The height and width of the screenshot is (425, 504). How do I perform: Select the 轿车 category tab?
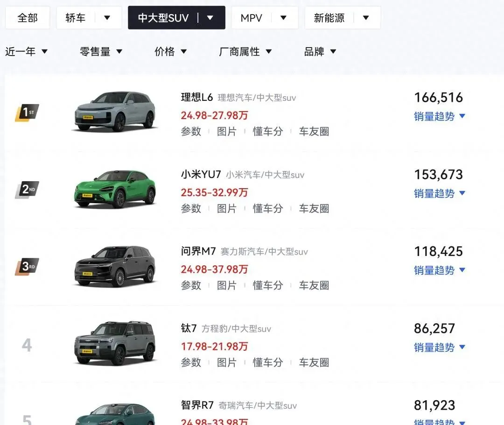pos(76,18)
